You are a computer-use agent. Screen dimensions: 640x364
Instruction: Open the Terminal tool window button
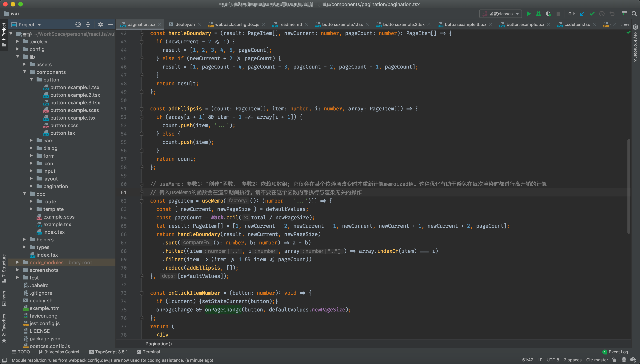click(148, 352)
